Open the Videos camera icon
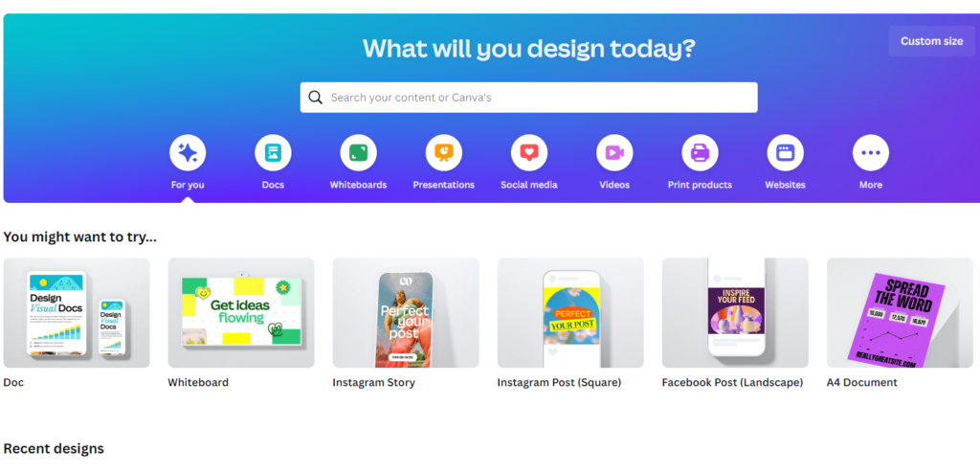The image size is (980, 473). [x=614, y=152]
